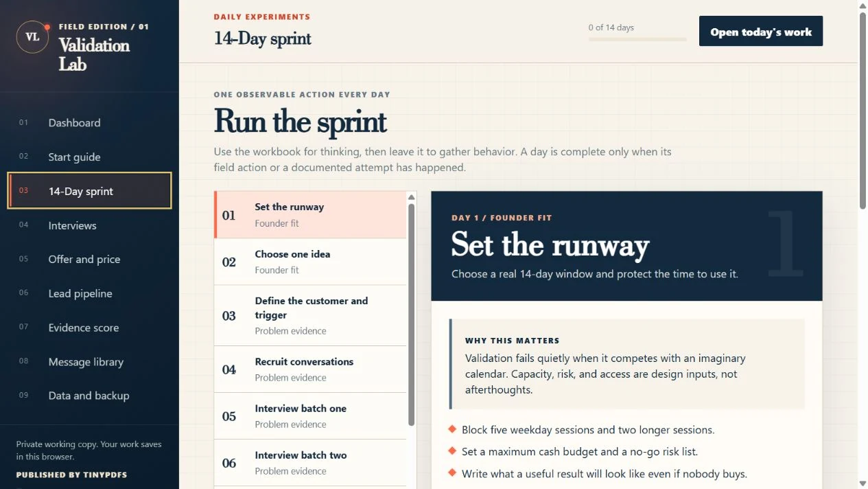This screenshot has height=489, width=868.
Task: Click the Validation Lab title
Action: tap(94, 55)
